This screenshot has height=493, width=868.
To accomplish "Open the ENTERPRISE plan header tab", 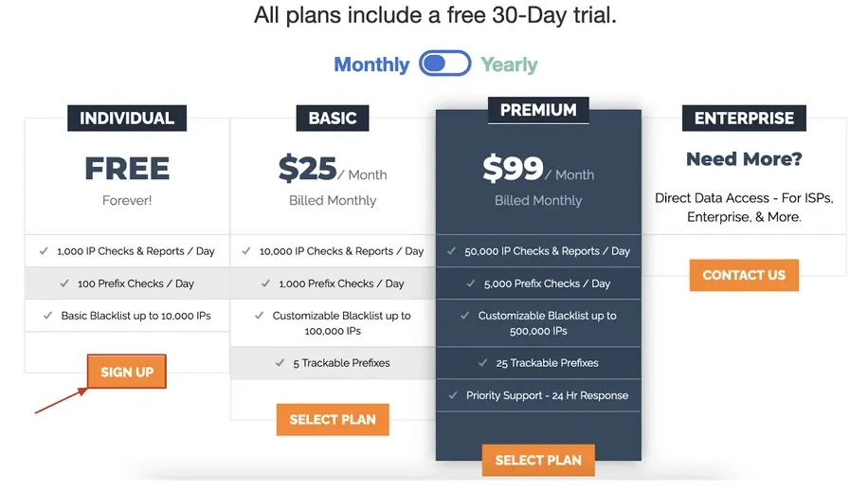I will coord(744,118).
